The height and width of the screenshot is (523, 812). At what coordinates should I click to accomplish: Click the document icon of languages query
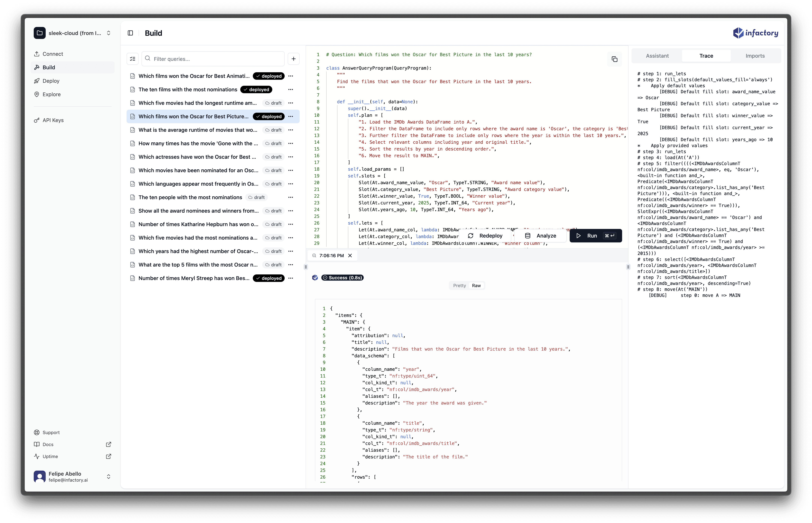[x=133, y=184]
